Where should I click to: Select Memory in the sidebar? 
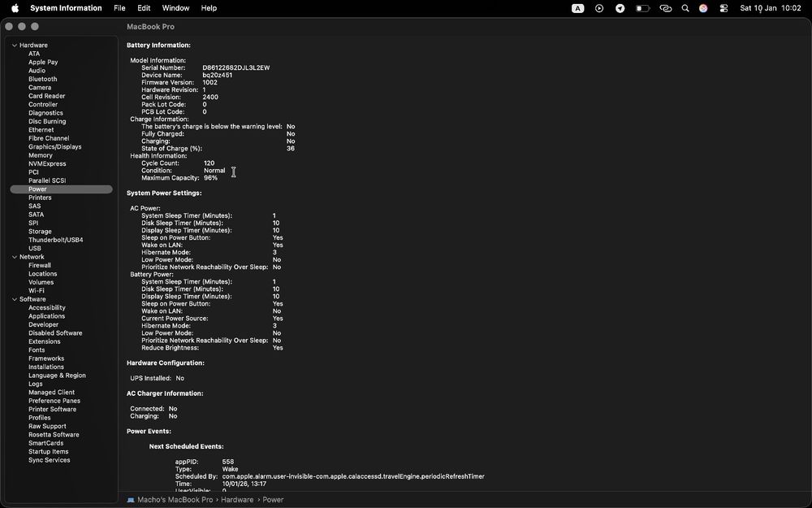[x=41, y=155]
